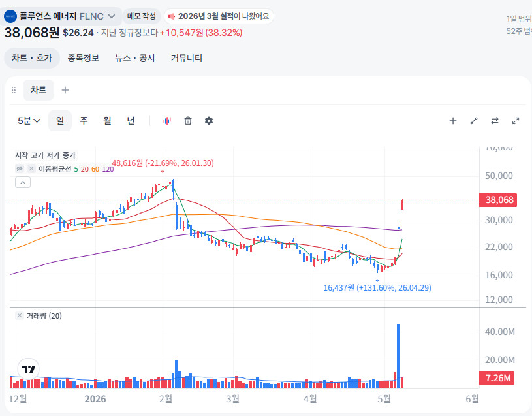
Task: Select the trend line drawing tool
Action: (474, 121)
